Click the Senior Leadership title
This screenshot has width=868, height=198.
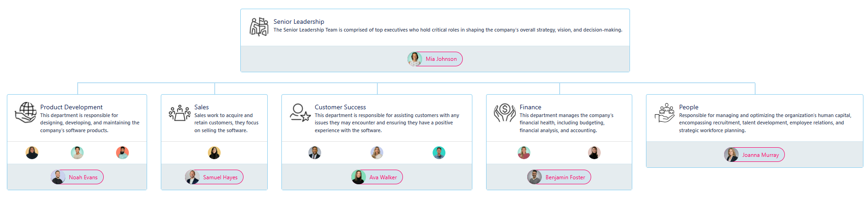[x=299, y=21]
